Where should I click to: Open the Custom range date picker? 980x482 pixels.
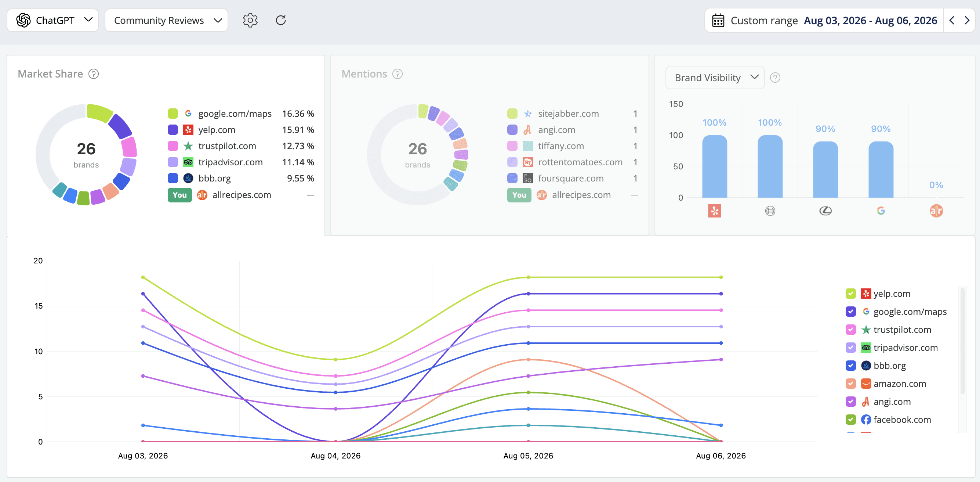[x=824, y=21]
